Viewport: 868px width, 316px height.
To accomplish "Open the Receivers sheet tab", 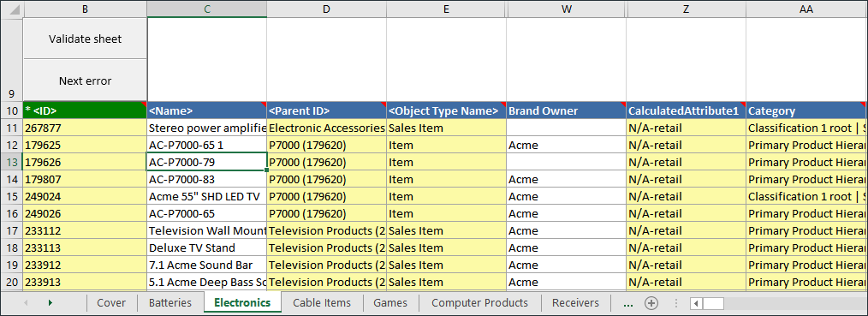I will 576,302.
